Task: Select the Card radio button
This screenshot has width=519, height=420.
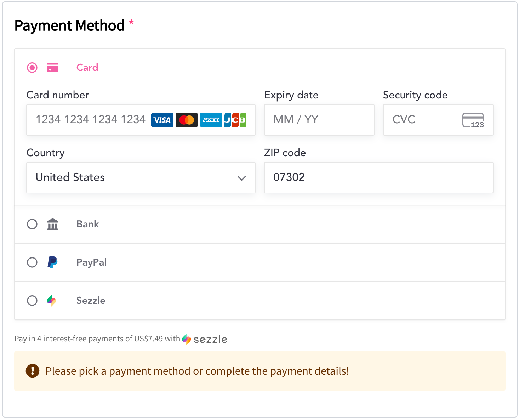Action: coord(32,68)
